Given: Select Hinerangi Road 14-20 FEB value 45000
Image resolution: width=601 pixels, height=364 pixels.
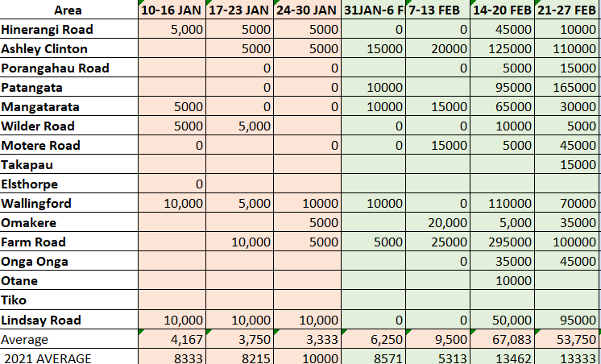Looking at the screenshot, I should click(x=503, y=29).
